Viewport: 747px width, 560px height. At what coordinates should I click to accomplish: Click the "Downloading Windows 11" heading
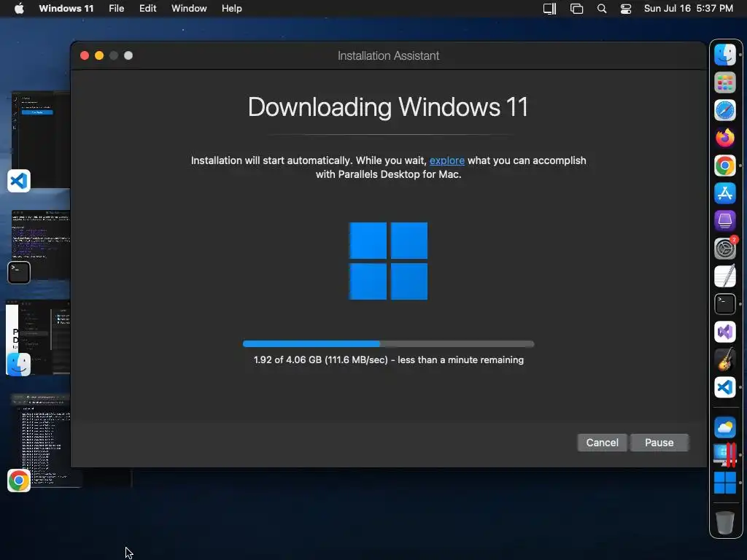pyautogui.click(x=388, y=107)
